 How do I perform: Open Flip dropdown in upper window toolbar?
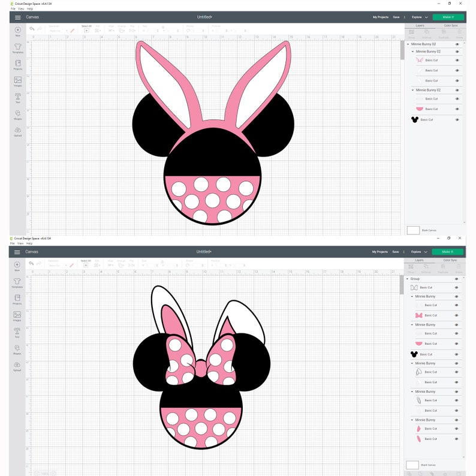(x=132, y=31)
